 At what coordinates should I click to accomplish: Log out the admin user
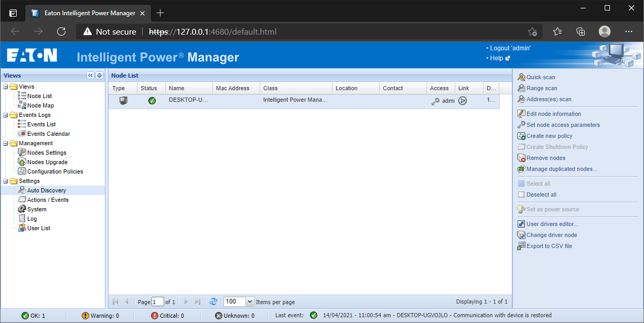(510, 48)
